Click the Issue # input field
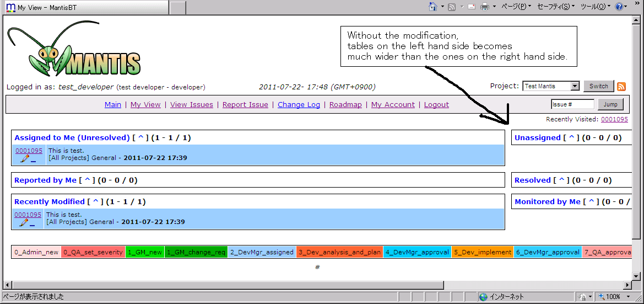The image size is (644, 304). 572,104
